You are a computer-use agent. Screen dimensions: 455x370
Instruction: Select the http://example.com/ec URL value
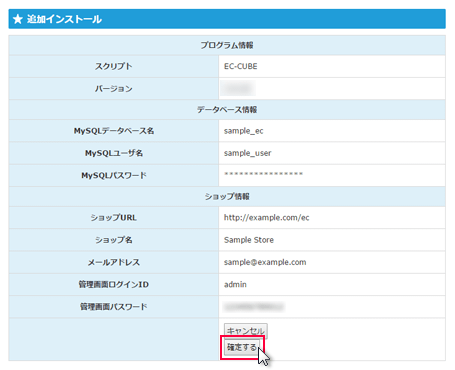[267, 218]
